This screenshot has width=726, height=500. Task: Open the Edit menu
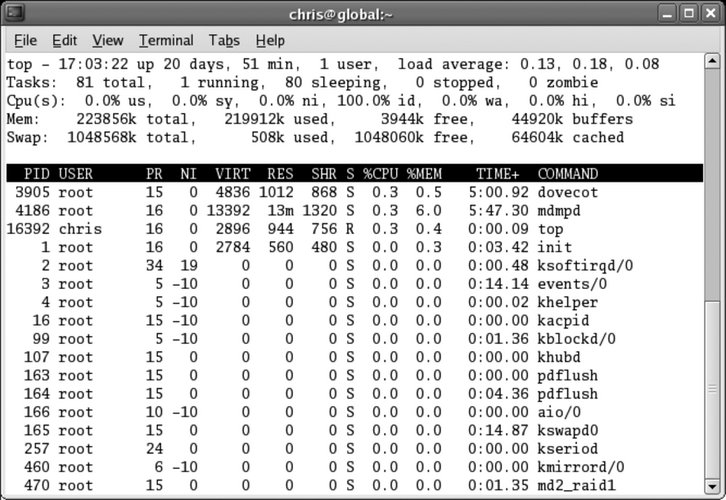(x=65, y=40)
